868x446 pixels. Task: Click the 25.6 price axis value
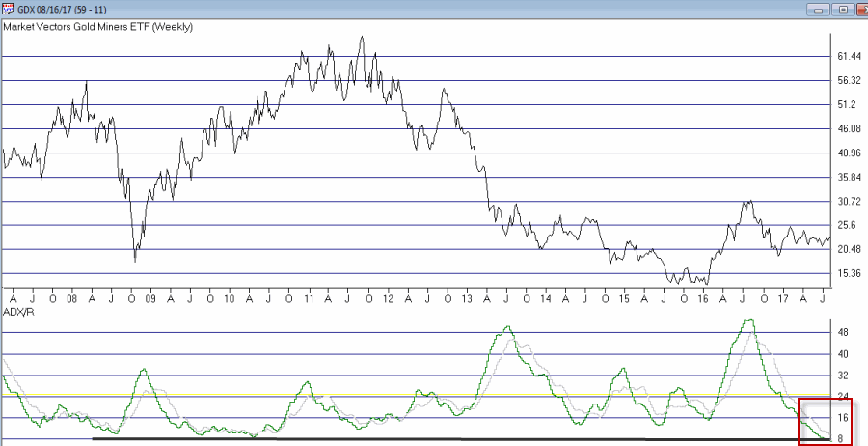click(x=848, y=225)
